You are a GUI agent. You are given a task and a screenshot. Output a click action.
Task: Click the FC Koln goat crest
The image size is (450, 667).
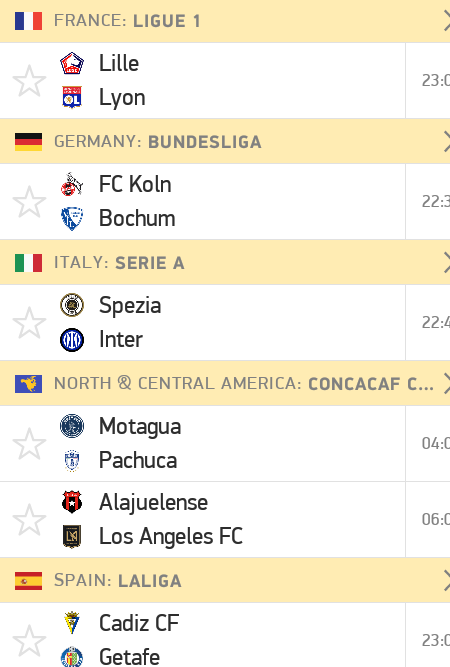72,184
